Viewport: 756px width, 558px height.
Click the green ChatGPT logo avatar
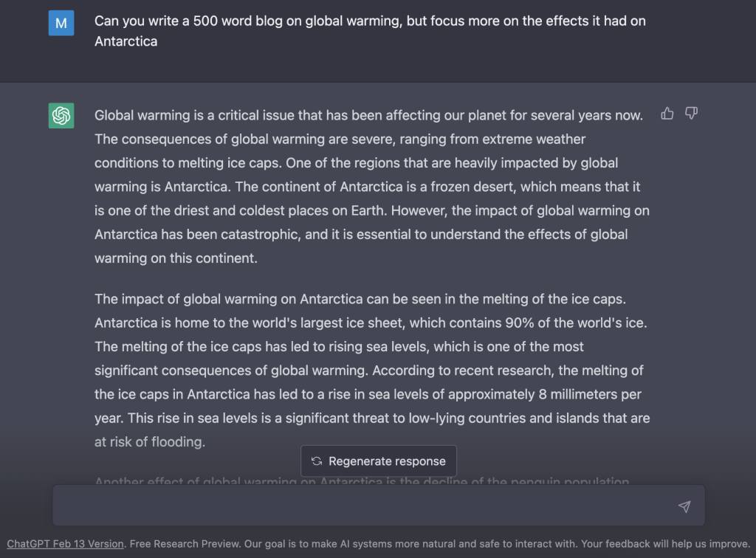61,116
